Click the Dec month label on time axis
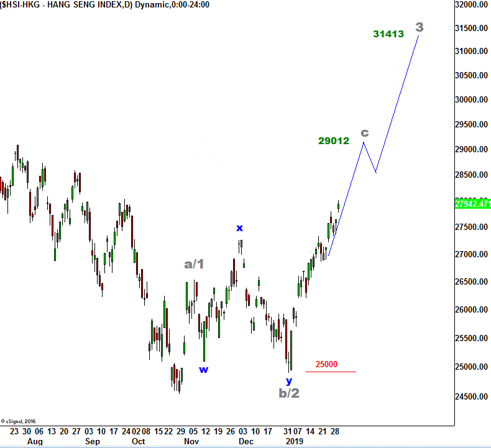 click(246, 441)
